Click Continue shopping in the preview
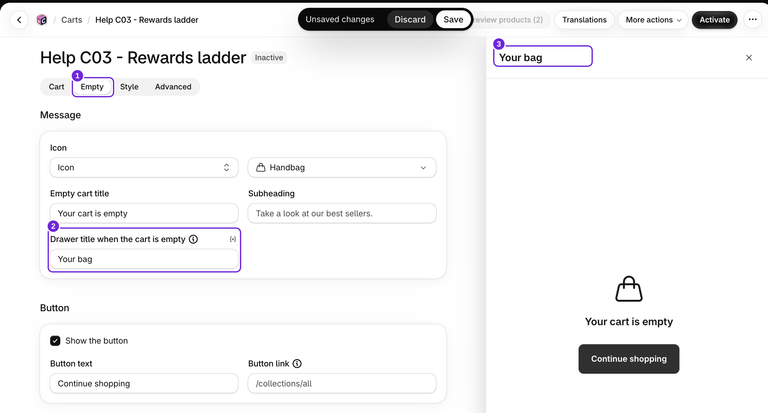 pyautogui.click(x=628, y=359)
